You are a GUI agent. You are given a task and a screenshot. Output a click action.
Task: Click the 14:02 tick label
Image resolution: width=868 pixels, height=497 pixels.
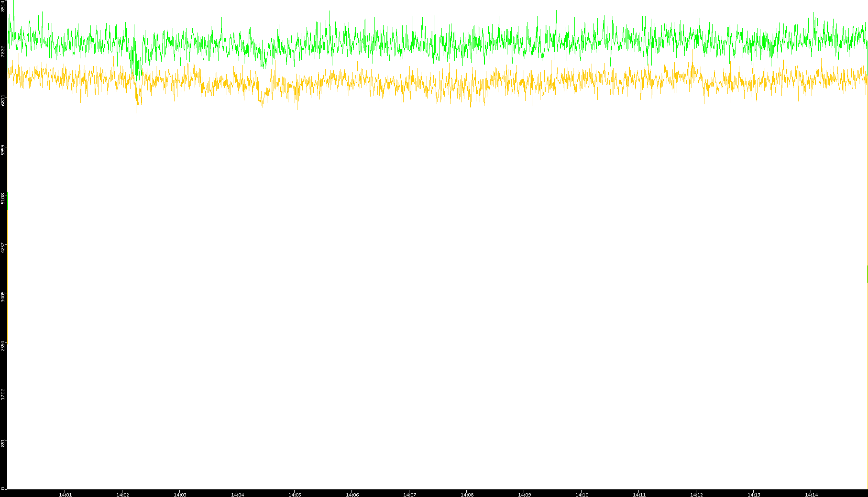click(122, 494)
